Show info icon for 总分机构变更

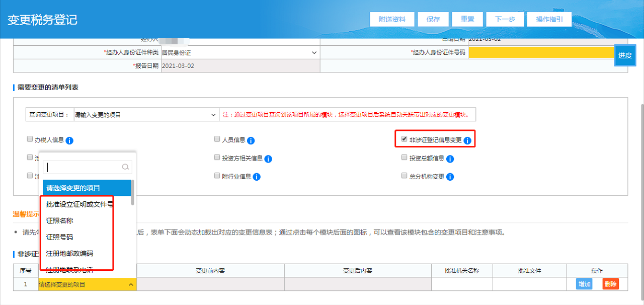coord(450,177)
